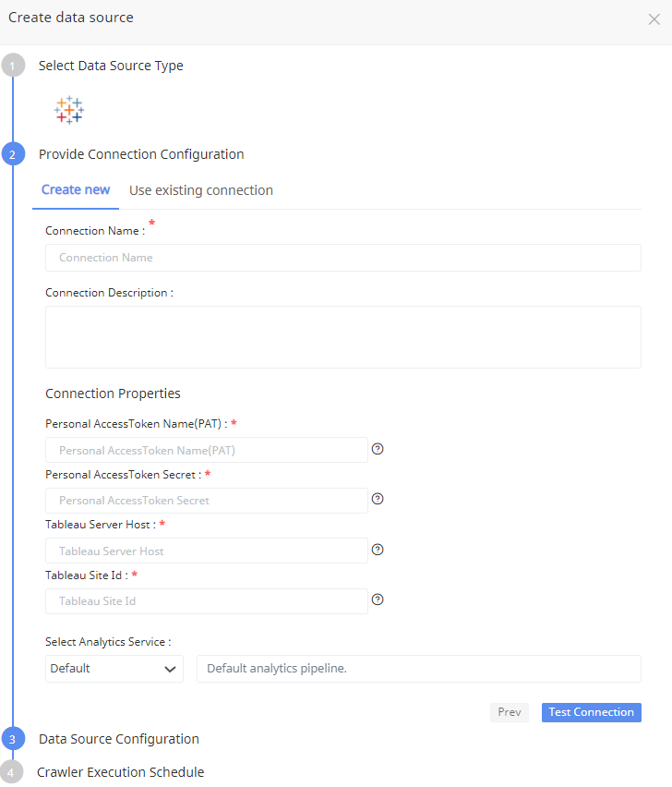
Task: Switch to the Create new tab
Action: 76,190
